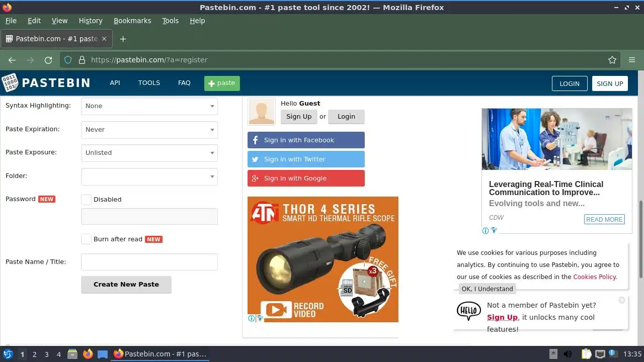The height and width of the screenshot is (362, 644).
Task: Click the site padlock icon
Action: [82, 60]
